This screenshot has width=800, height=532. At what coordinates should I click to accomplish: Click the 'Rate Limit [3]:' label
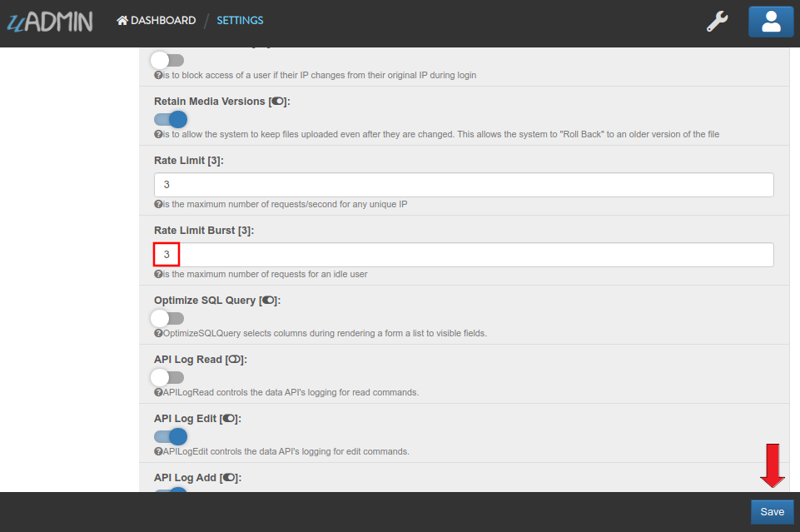[x=189, y=161]
